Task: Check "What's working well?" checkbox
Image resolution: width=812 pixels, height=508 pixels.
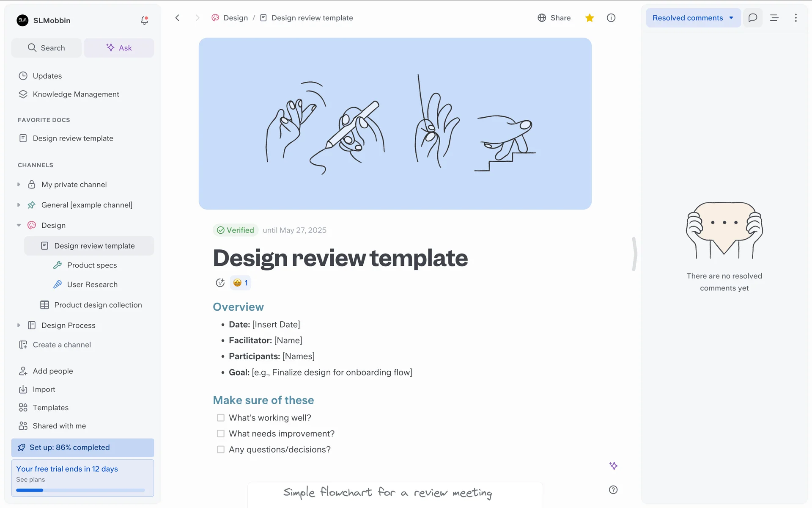Action: (221, 418)
